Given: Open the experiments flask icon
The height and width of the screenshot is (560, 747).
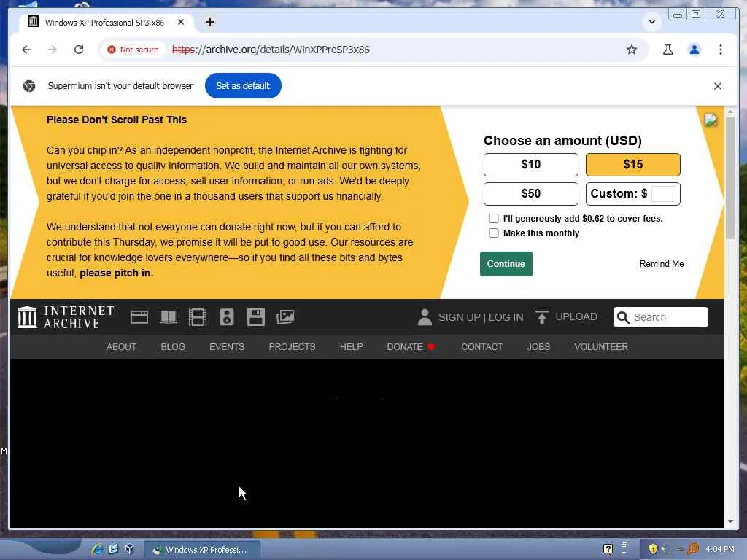Looking at the screenshot, I should (x=668, y=50).
